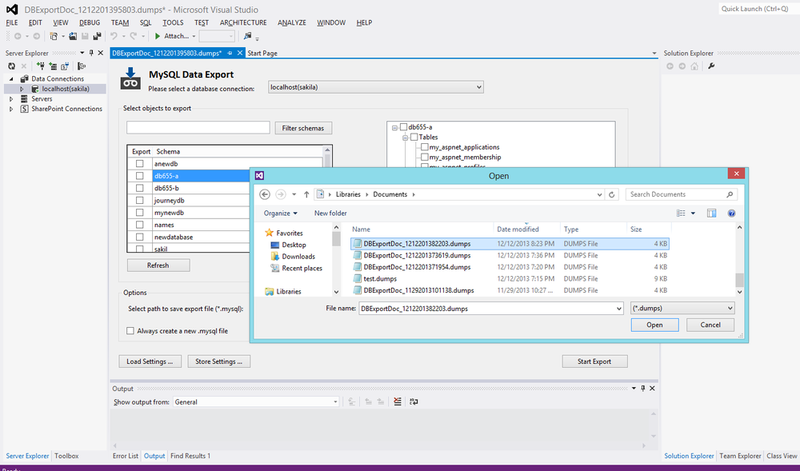Check my_aspnet_applications table checkbox

424,147
